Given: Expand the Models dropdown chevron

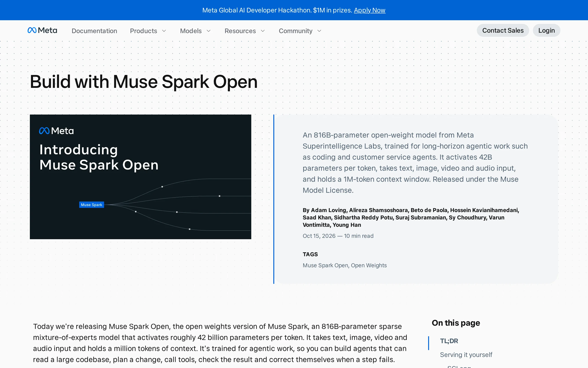Looking at the screenshot, I should point(209,31).
